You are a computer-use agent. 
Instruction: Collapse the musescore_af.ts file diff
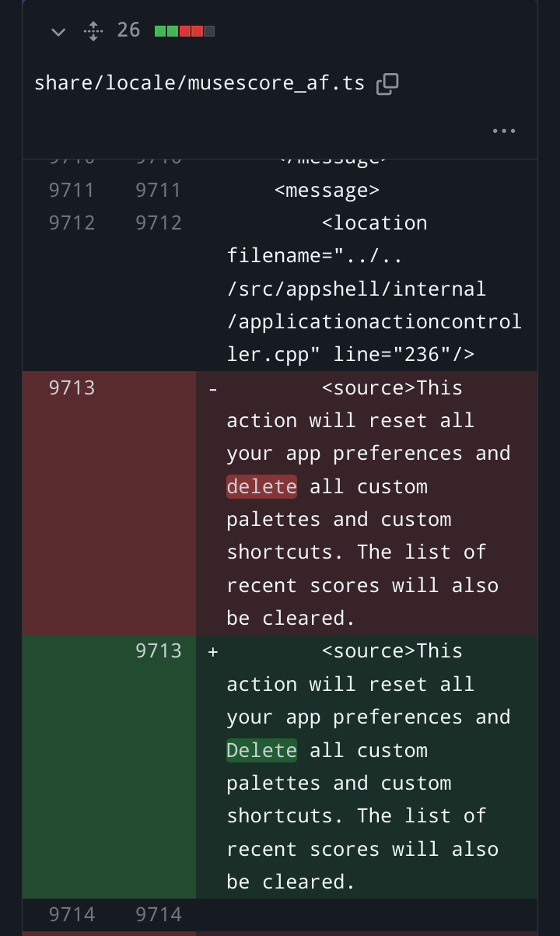click(x=58, y=31)
